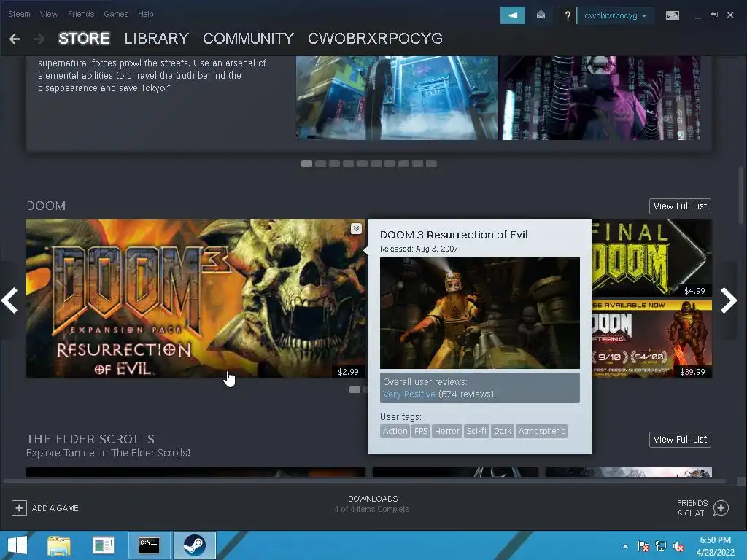
Task: Click the Atmospheric user tag
Action: [542, 432]
